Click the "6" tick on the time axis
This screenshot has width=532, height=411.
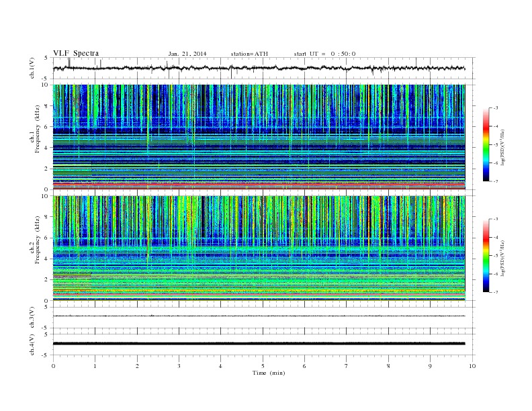[x=304, y=366]
